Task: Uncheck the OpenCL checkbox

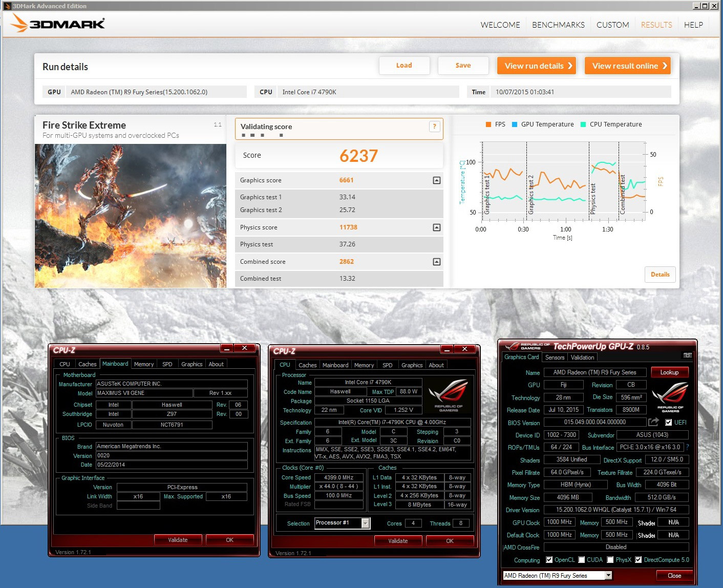Action: click(549, 560)
